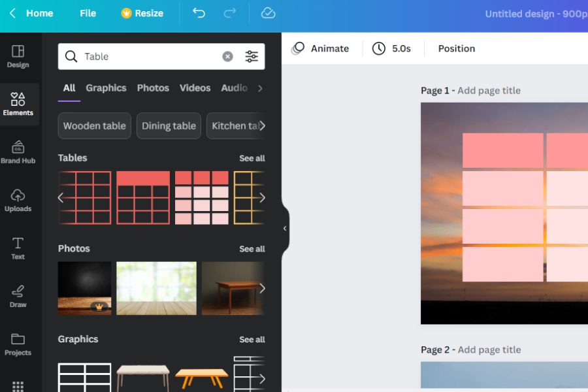Show next tables with the right arrow
The width and height of the screenshot is (588, 392).
pyautogui.click(x=261, y=198)
